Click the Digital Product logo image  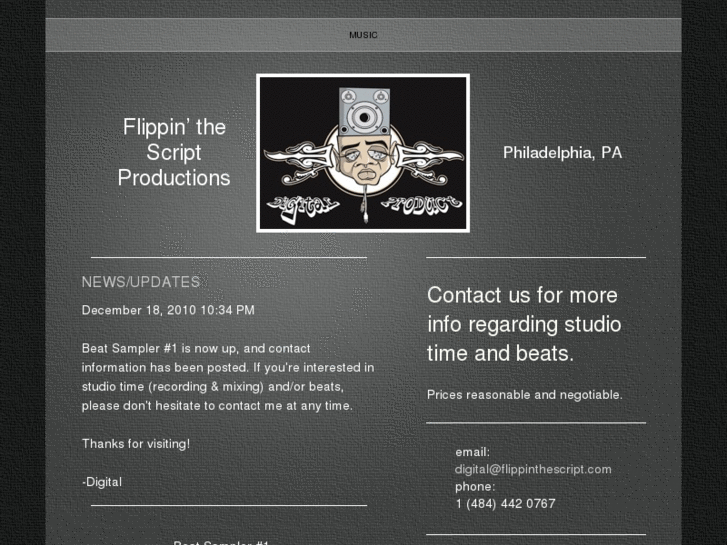click(363, 153)
